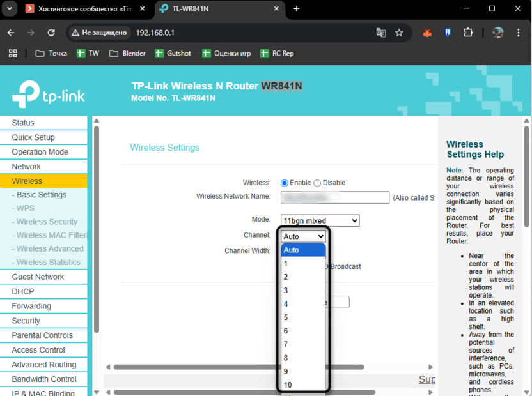The height and width of the screenshot is (396, 532).
Task: Select the Wireless menu item
Action: (43, 181)
